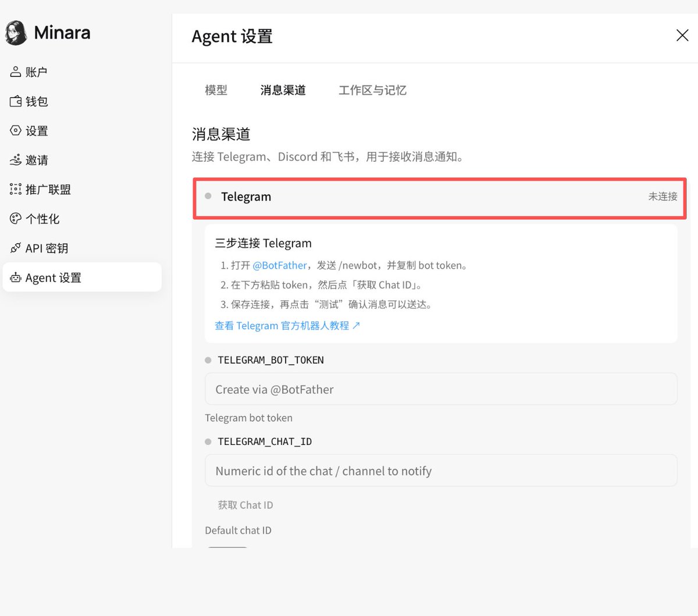This screenshot has height=616, width=698.
Task: Focus the 'Create via @BotFather' token field
Action: tap(441, 389)
